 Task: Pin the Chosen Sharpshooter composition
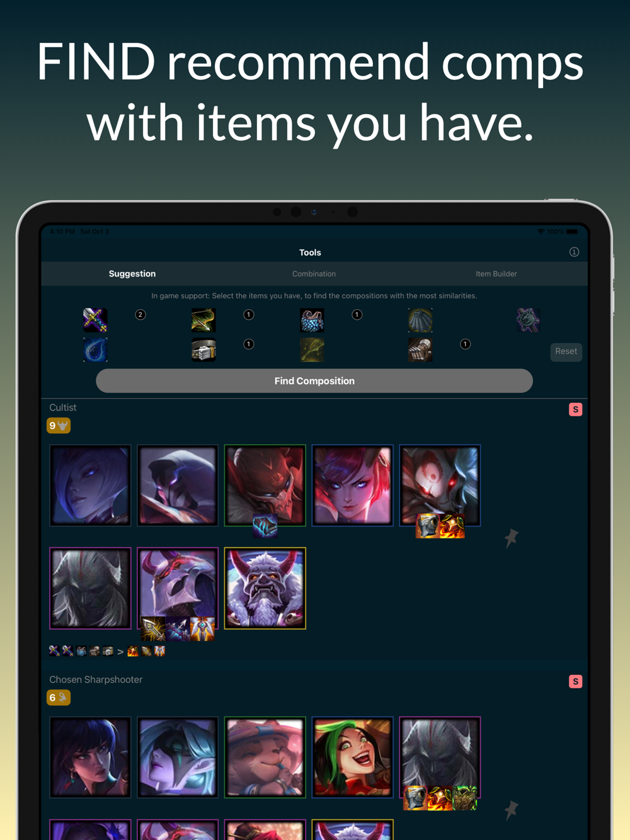point(511,810)
